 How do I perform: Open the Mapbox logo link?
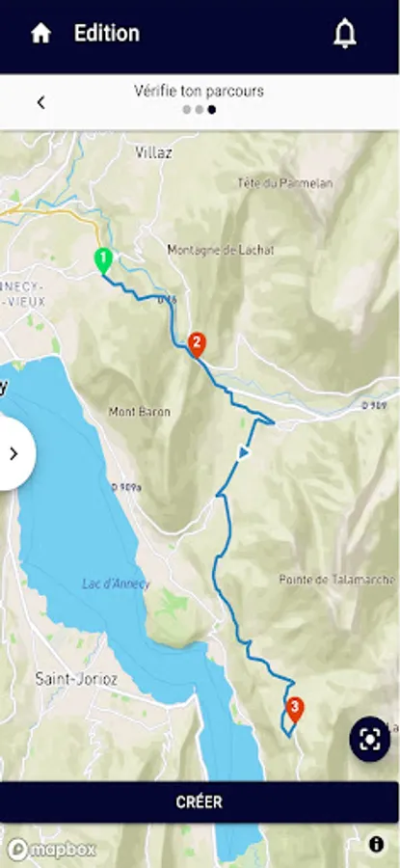click(x=51, y=849)
